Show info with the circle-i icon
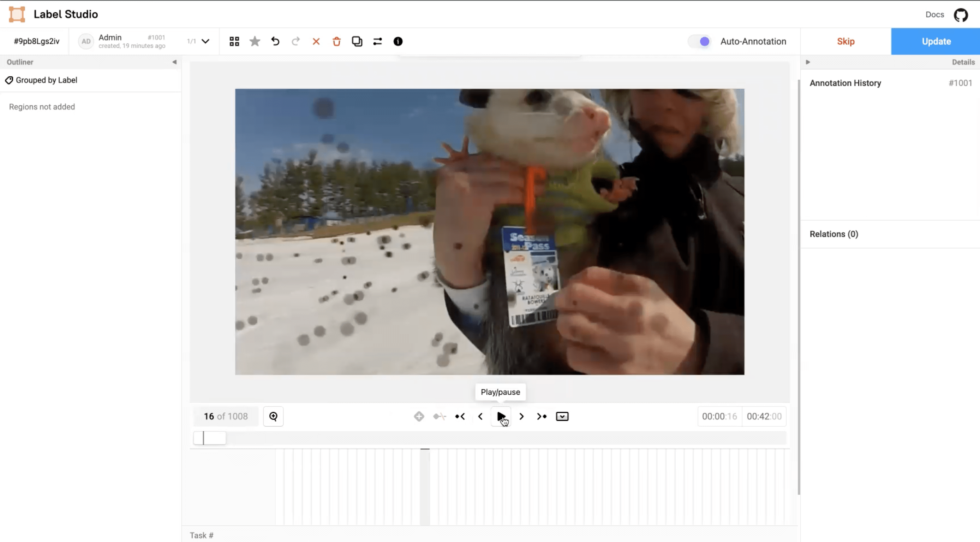 (x=398, y=41)
